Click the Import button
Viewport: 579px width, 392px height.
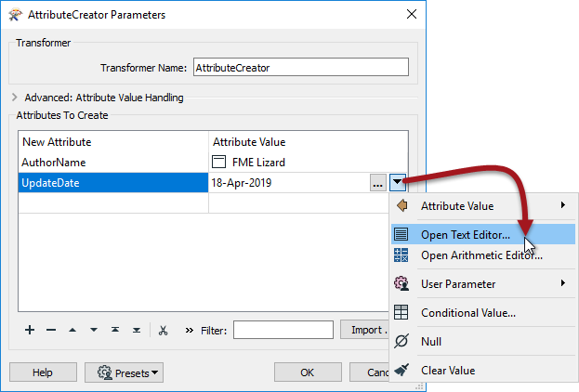point(365,330)
